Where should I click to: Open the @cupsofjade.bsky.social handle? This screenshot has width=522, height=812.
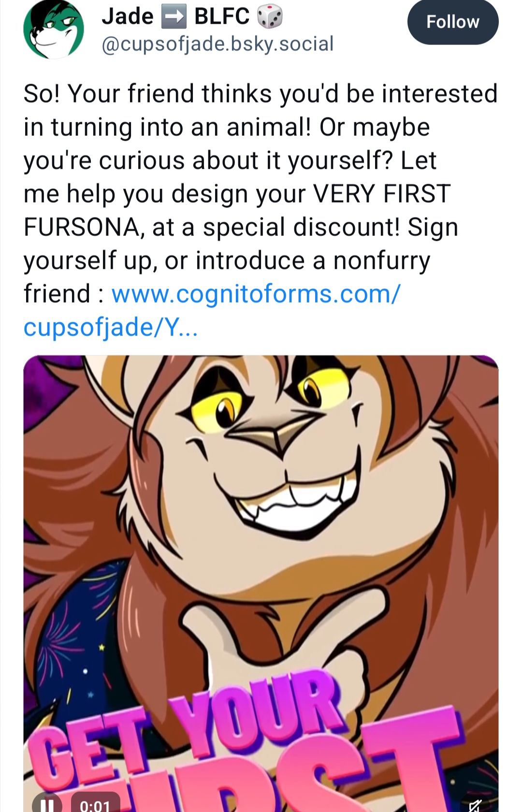click(x=217, y=44)
